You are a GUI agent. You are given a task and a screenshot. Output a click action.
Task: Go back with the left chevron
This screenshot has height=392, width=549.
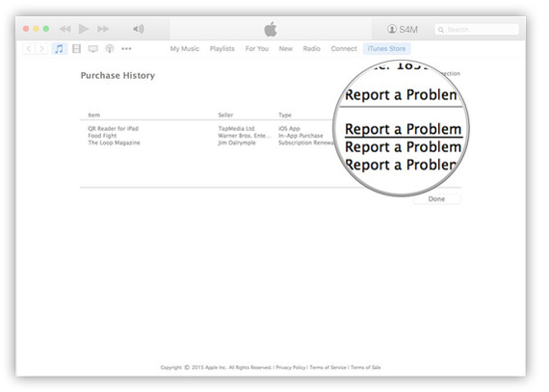click(29, 49)
